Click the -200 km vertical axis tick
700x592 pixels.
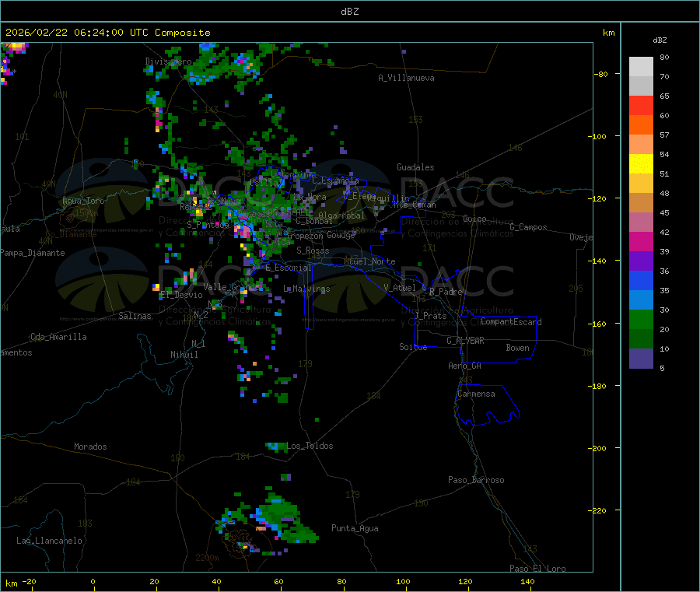pyautogui.click(x=599, y=448)
